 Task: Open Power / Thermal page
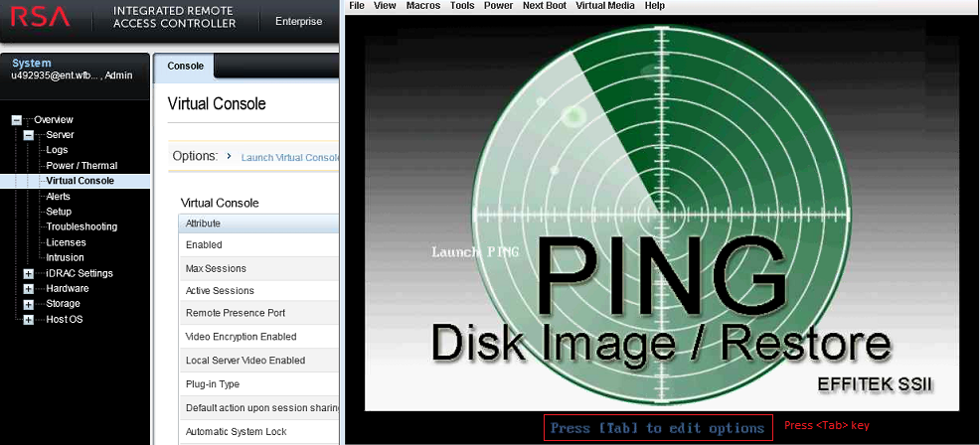tap(82, 166)
